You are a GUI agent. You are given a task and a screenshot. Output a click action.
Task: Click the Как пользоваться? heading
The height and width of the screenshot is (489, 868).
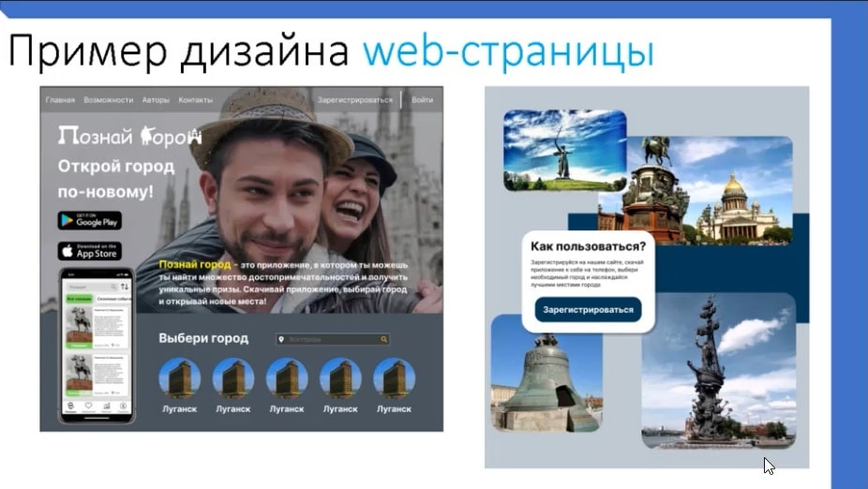tap(588, 246)
